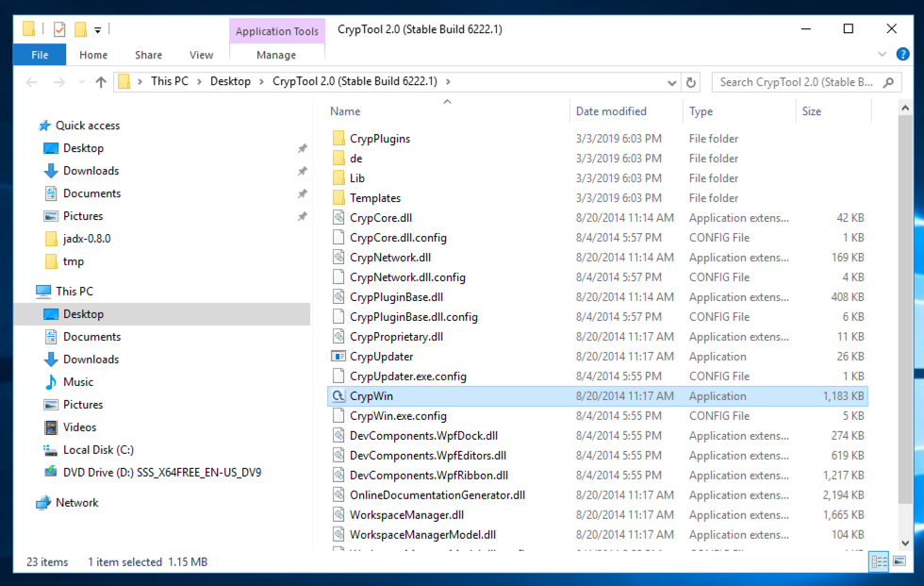Expand the address bar history dropdown
The height and width of the screenshot is (586, 924).
pos(671,82)
